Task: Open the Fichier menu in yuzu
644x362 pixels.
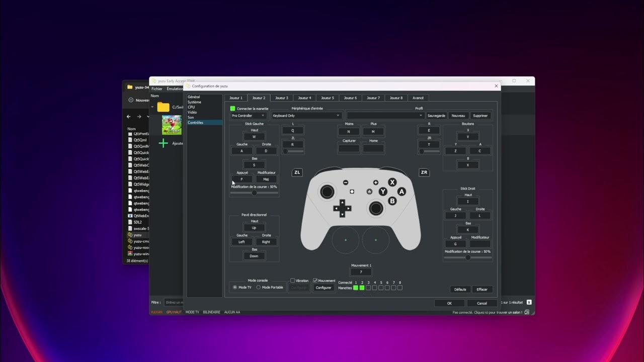Action: coord(157,89)
